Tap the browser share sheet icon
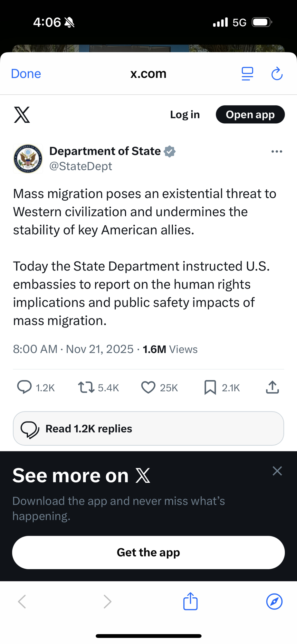The height and width of the screenshot is (644, 297). point(190,601)
